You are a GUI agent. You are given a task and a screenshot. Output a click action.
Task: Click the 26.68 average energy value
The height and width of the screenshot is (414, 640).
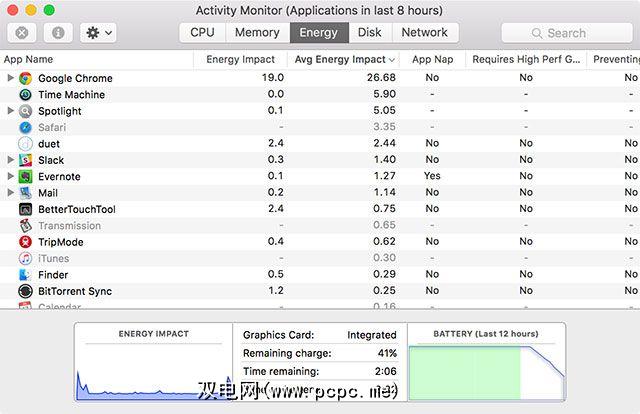point(381,77)
